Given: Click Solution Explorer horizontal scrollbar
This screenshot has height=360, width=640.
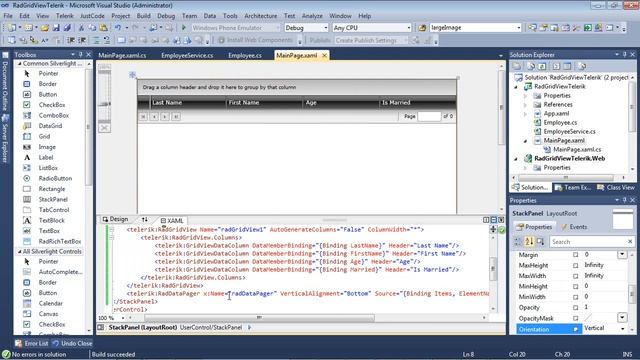Looking at the screenshot, I should click(x=566, y=178).
